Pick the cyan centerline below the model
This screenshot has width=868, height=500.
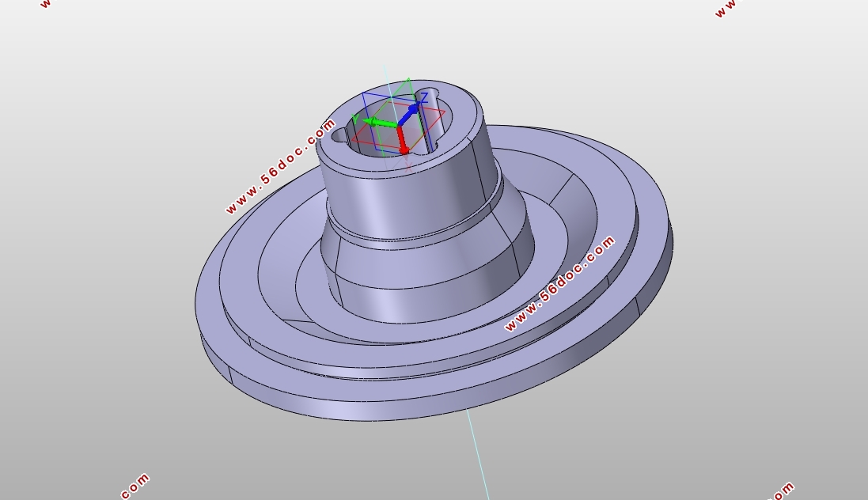click(x=477, y=454)
